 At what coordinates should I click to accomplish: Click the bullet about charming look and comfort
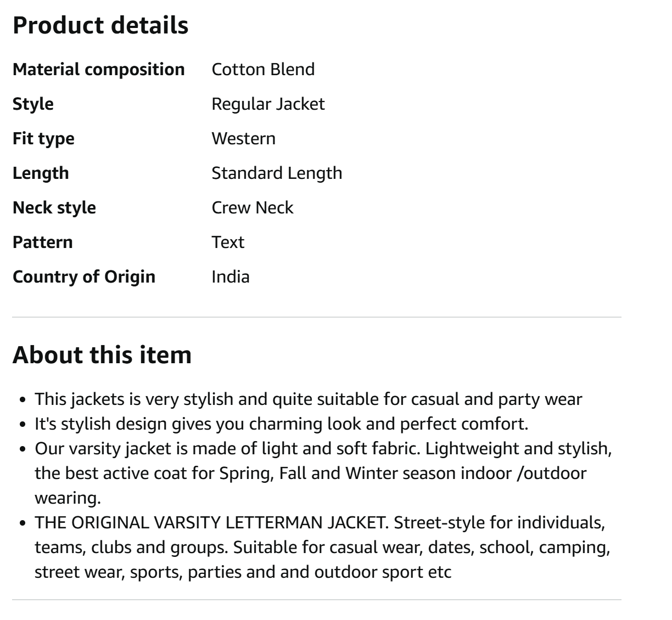point(281,424)
